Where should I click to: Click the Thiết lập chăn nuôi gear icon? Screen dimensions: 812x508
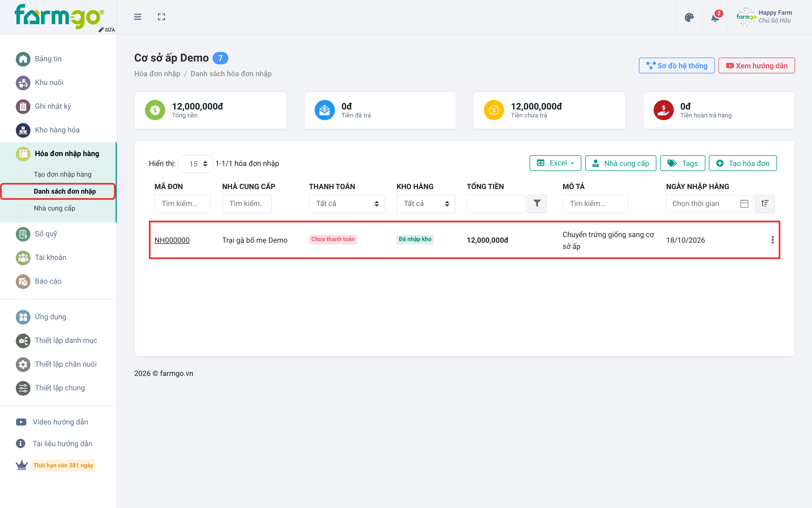pos(23,365)
